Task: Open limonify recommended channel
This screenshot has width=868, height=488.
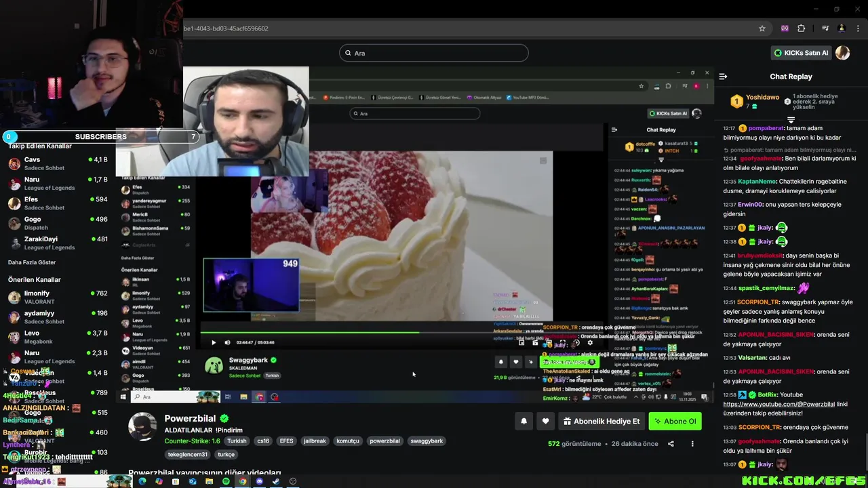Action: pyautogui.click(x=58, y=297)
